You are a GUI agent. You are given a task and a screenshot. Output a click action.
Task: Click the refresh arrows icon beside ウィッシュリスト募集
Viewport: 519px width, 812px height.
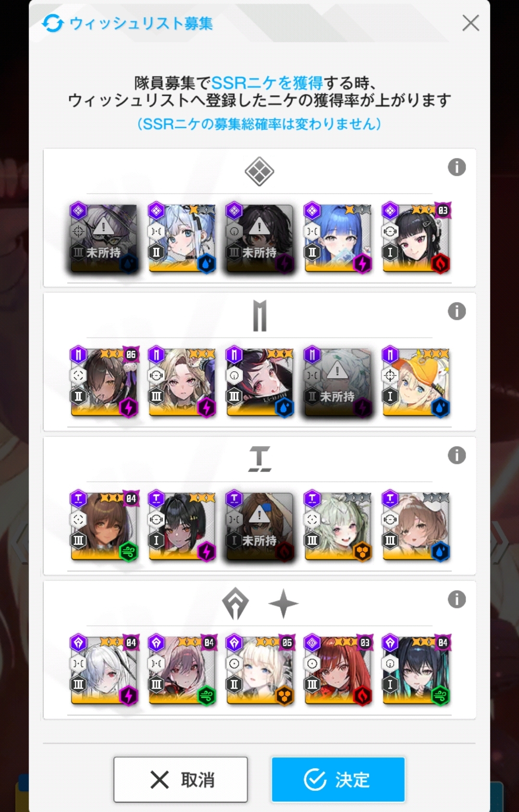pos(52,23)
